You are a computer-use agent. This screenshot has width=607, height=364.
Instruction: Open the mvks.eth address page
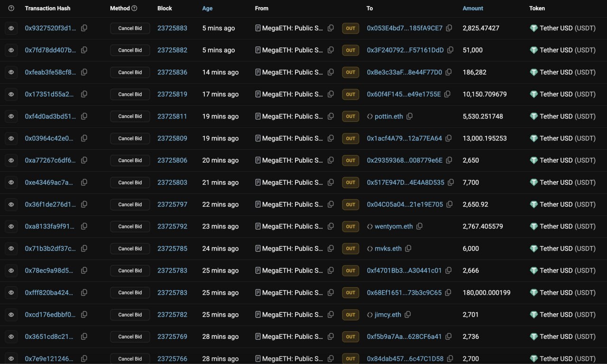coord(388,248)
